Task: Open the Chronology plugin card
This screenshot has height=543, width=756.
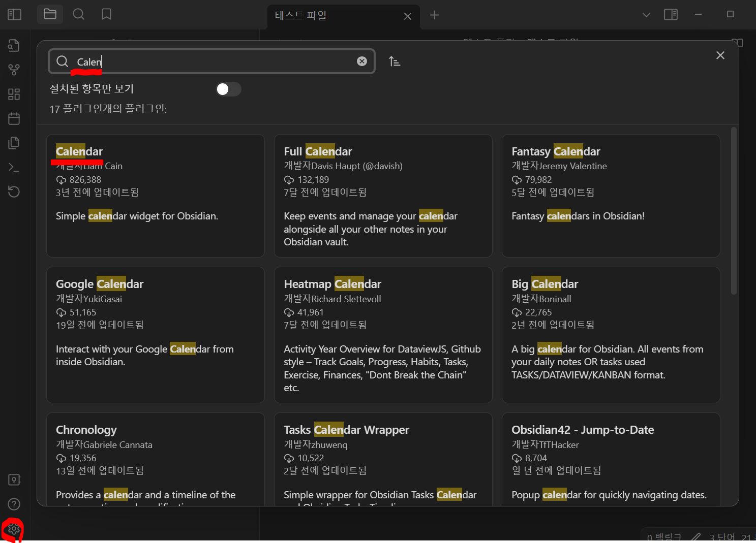Action: pyautogui.click(x=156, y=459)
